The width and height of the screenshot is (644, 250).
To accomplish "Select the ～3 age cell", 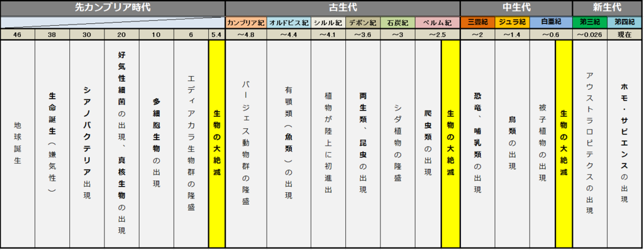I will [397, 35].
